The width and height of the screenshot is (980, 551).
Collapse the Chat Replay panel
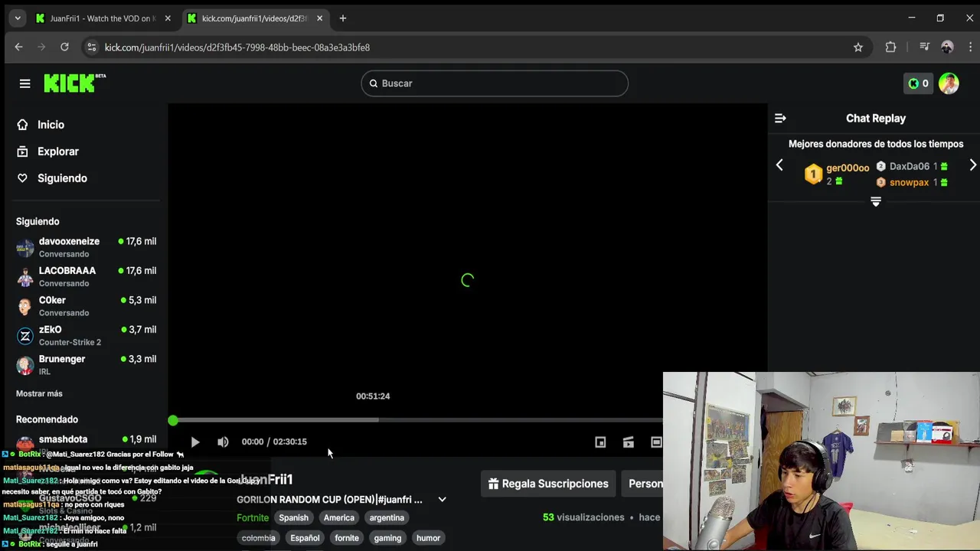coord(780,119)
